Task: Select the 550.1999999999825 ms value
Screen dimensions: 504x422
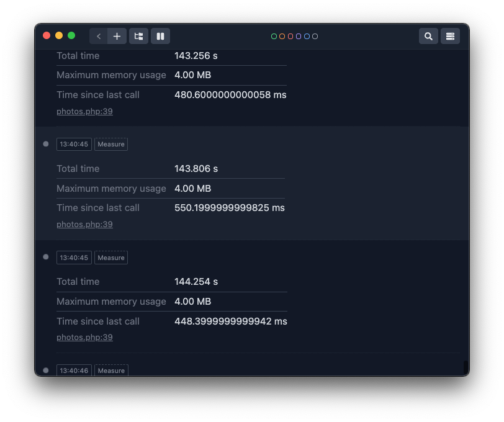Action: click(230, 208)
